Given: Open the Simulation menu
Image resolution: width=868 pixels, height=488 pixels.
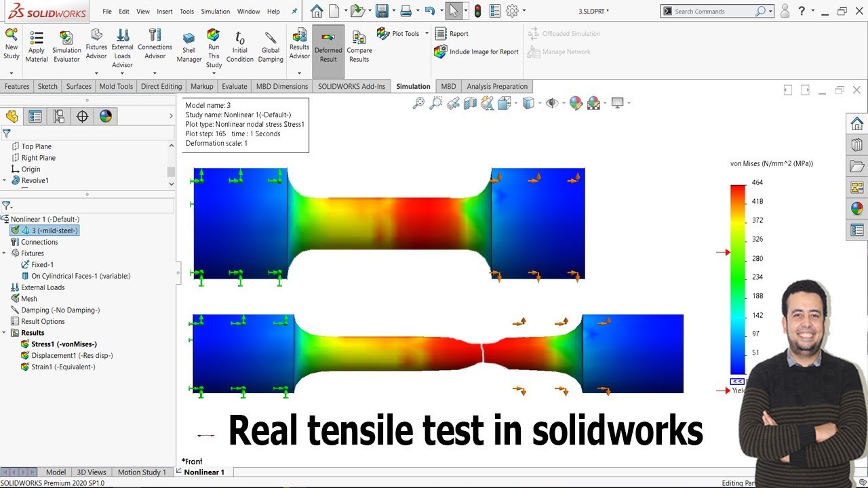Looking at the screenshot, I should point(216,12).
